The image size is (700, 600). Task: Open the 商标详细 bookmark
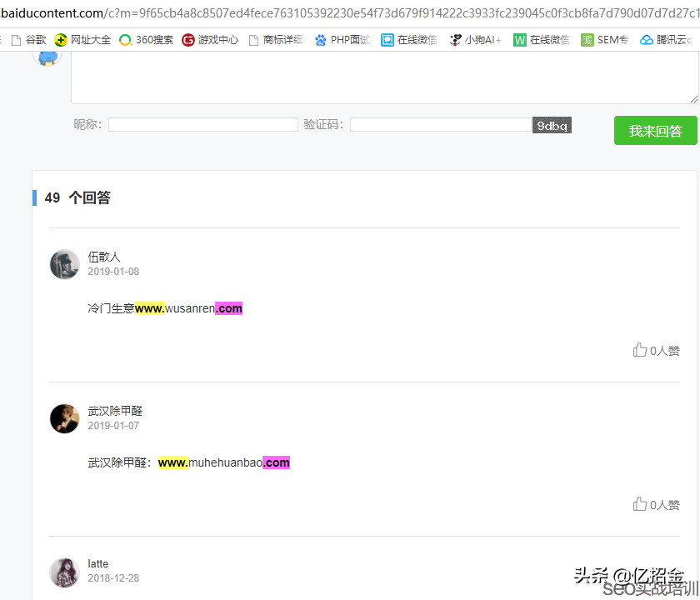point(276,40)
